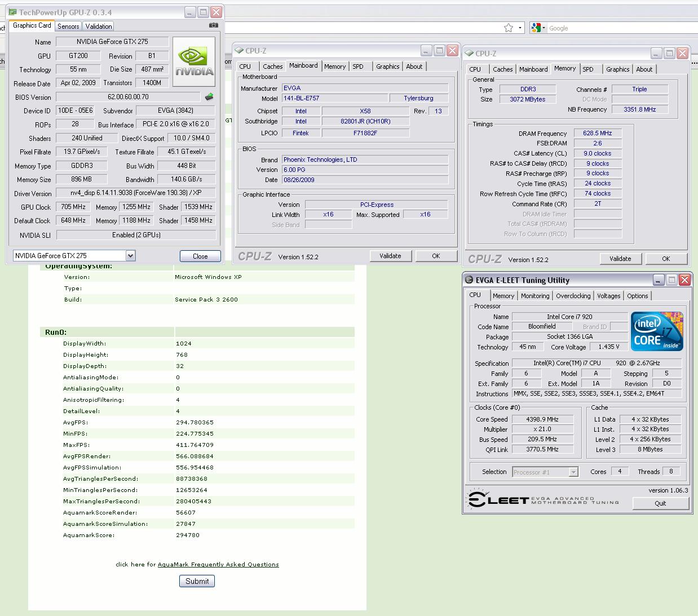Open the Mainboard tab in CPU-Z Memory window
Screen dimensions: 698x616
pyautogui.click(x=533, y=69)
